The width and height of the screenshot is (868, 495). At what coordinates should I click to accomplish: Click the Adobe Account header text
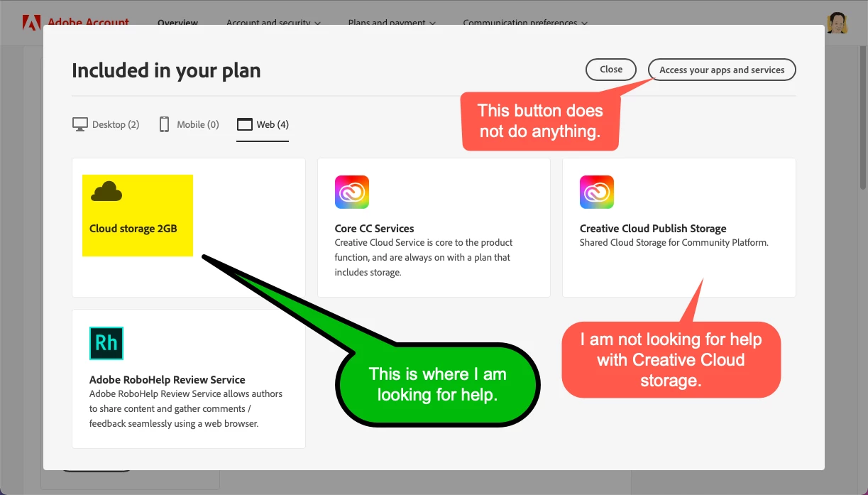88,22
